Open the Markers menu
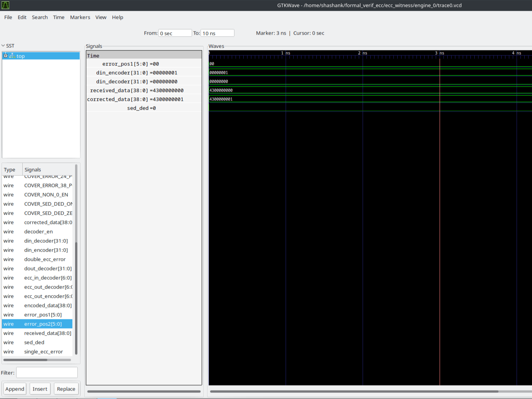The height and width of the screenshot is (399, 532). pos(80,17)
